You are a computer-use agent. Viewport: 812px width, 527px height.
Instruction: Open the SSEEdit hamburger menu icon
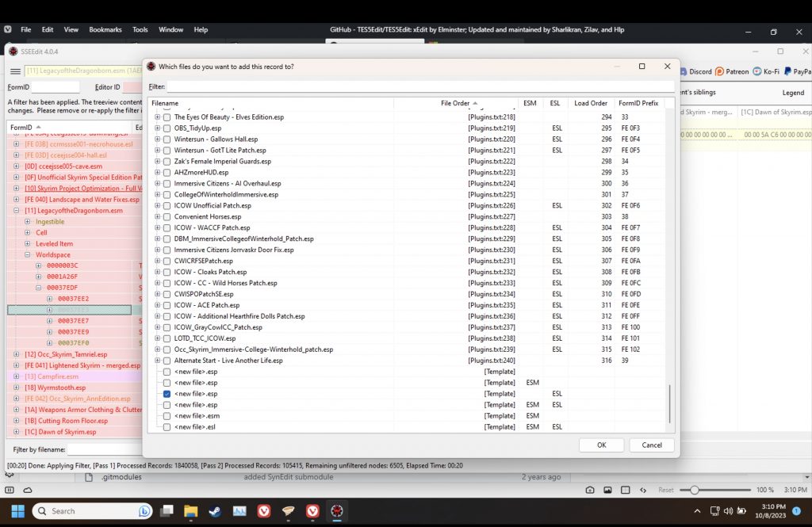coord(15,71)
